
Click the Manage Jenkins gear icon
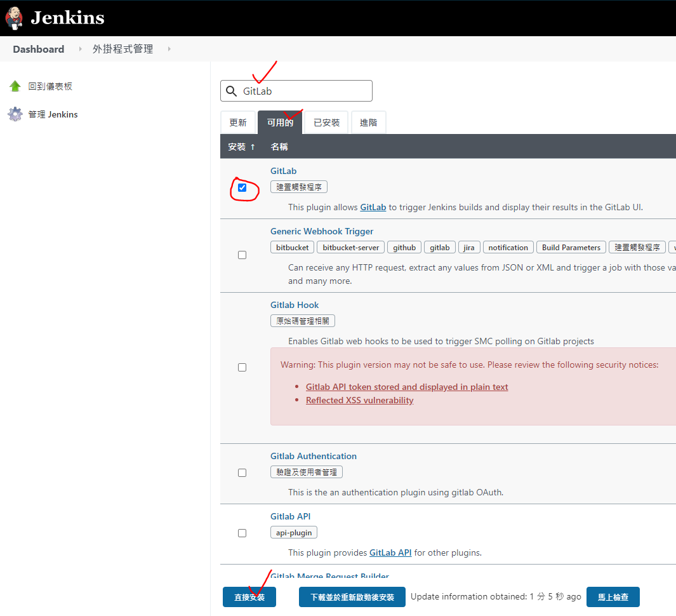[x=15, y=114]
